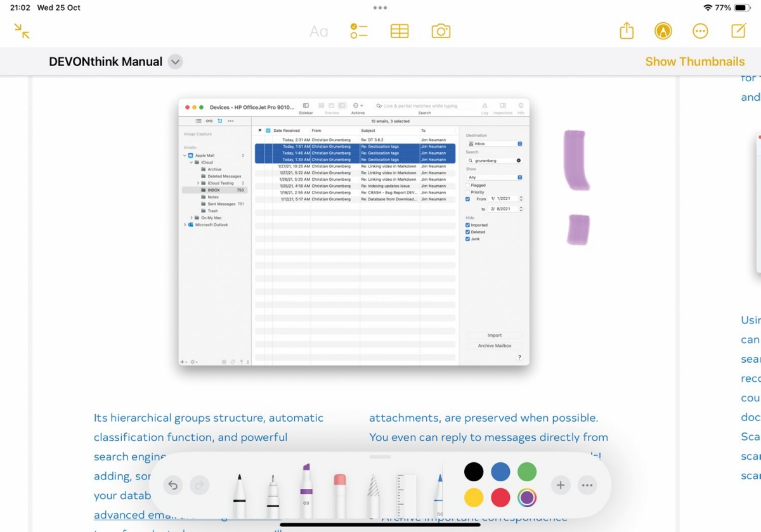The width and height of the screenshot is (761, 532).
Task: Open the purple color picker wheel
Action: [x=527, y=498]
